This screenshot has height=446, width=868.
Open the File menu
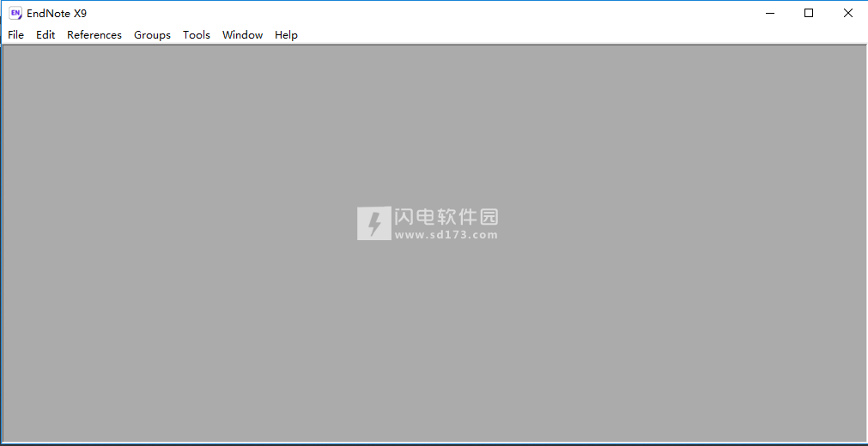tap(16, 35)
